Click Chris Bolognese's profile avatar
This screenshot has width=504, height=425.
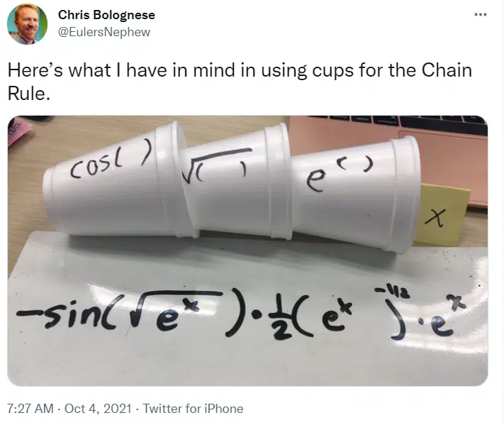[x=28, y=24]
